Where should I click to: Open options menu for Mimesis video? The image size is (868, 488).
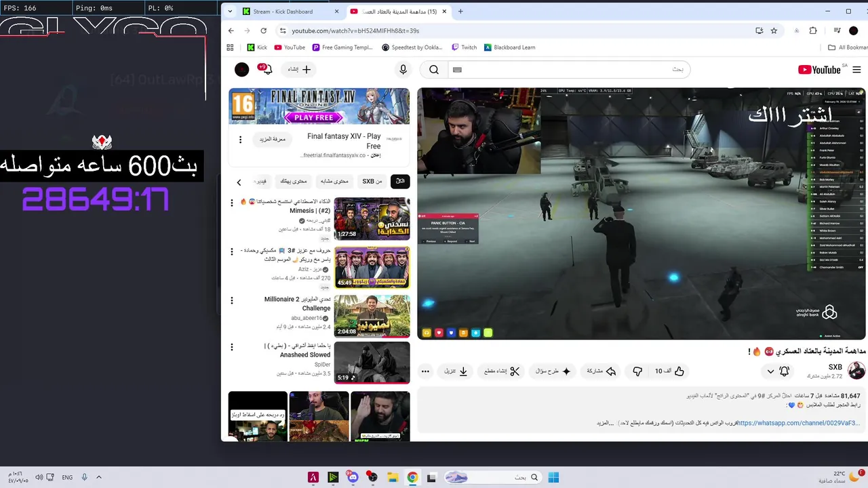(x=233, y=203)
